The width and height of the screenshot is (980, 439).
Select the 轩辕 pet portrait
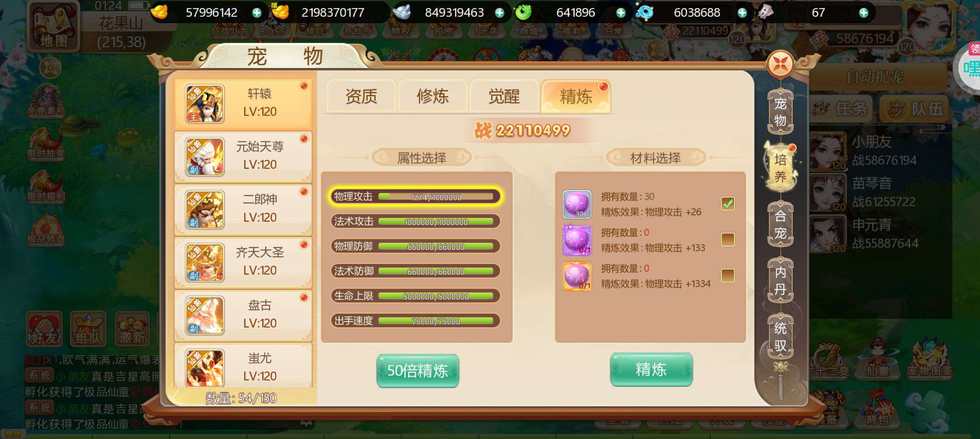(x=205, y=104)
